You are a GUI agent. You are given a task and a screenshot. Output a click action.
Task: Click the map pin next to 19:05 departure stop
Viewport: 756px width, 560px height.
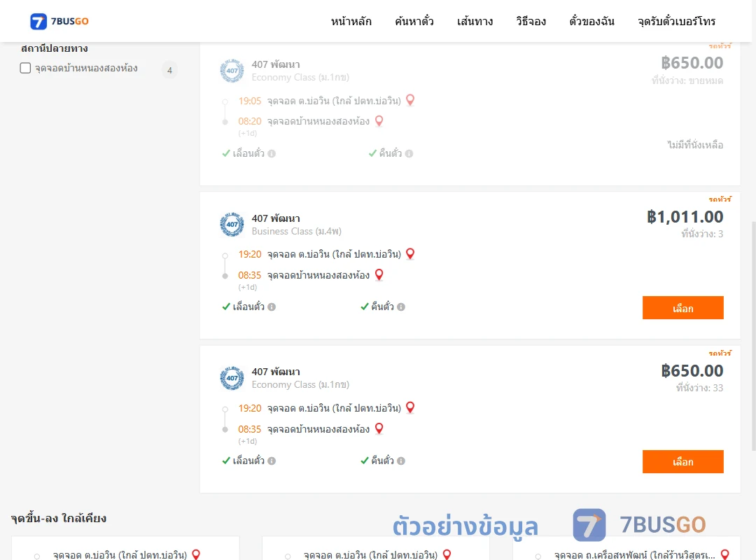point(410,100)
